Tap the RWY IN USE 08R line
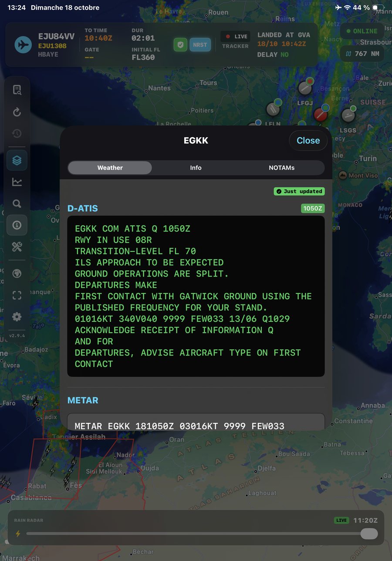392x561 pixels. click(x=113, y=240)
